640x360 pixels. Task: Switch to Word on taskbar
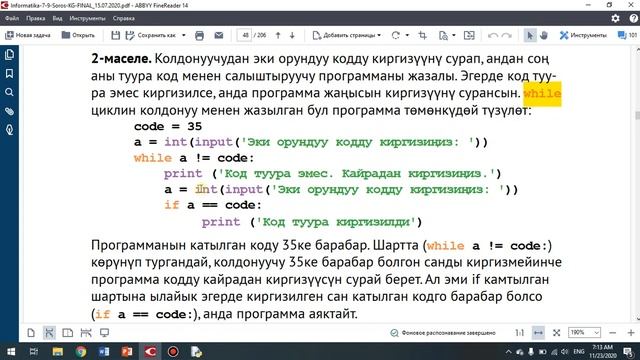point(104,351)
